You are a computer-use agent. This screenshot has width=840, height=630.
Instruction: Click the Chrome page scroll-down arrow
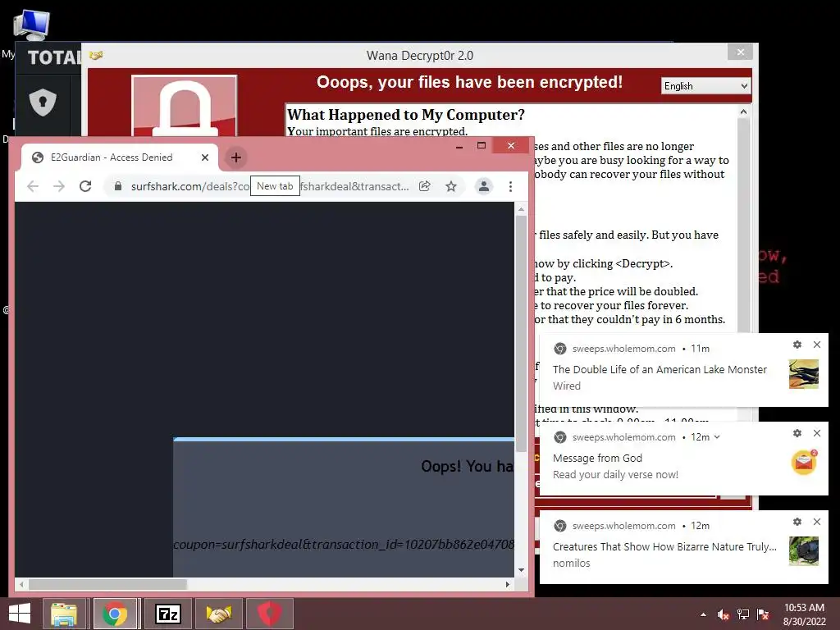[x=521, y=570]
